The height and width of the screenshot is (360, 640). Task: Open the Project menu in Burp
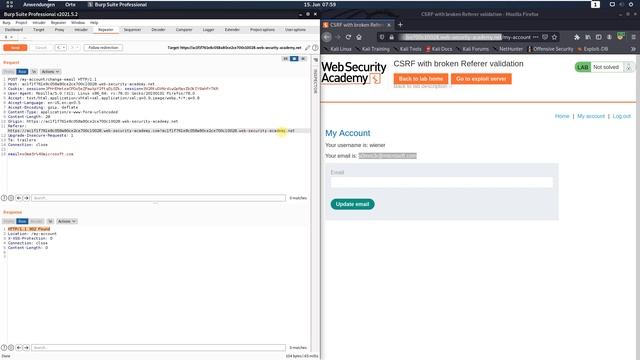pos(21,23)
